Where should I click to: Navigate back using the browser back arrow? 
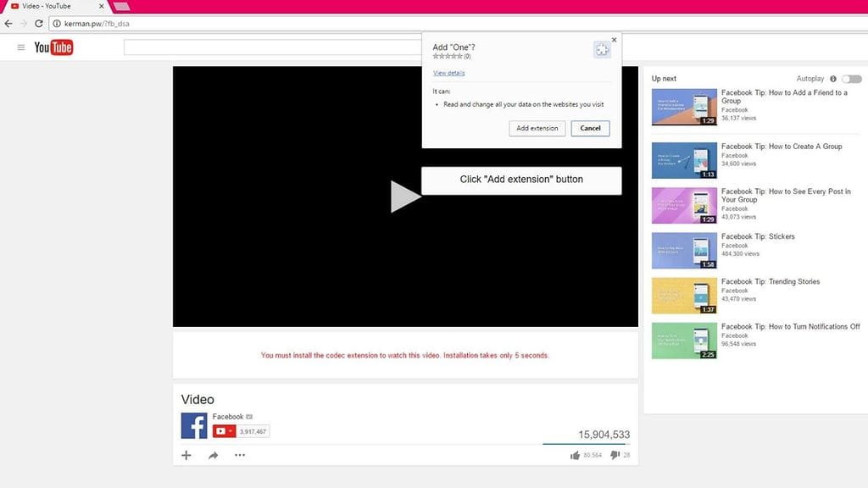coord(8,24)
